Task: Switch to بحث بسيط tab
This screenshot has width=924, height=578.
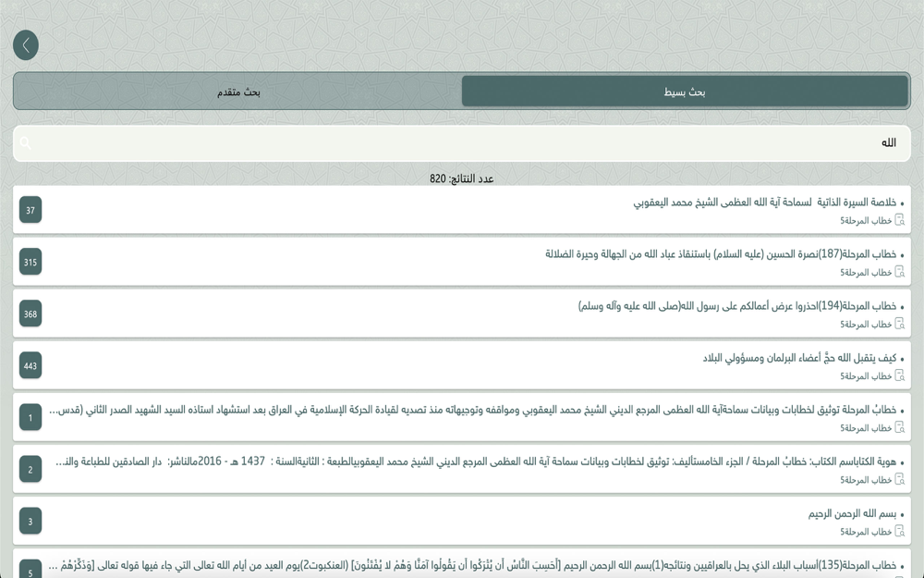Action: tap(685, 92)
